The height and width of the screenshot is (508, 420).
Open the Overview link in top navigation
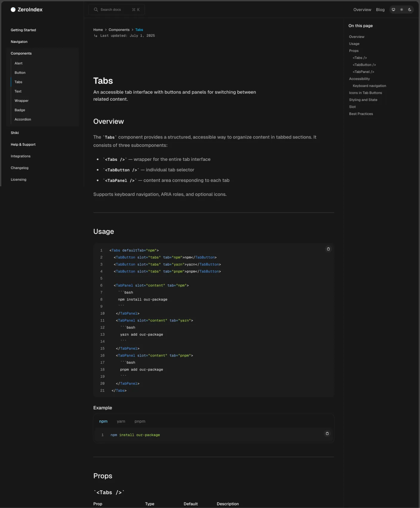tap(362, 10)
